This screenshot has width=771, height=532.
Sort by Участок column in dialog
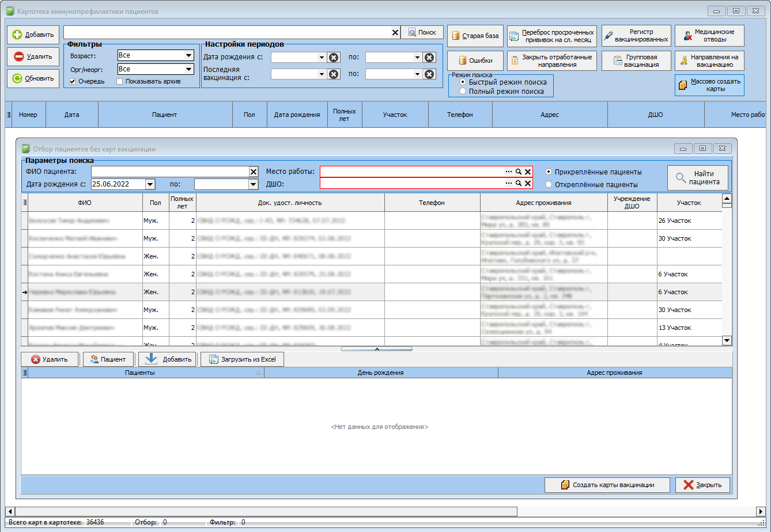pyautogui.click(x=689, y=203)
